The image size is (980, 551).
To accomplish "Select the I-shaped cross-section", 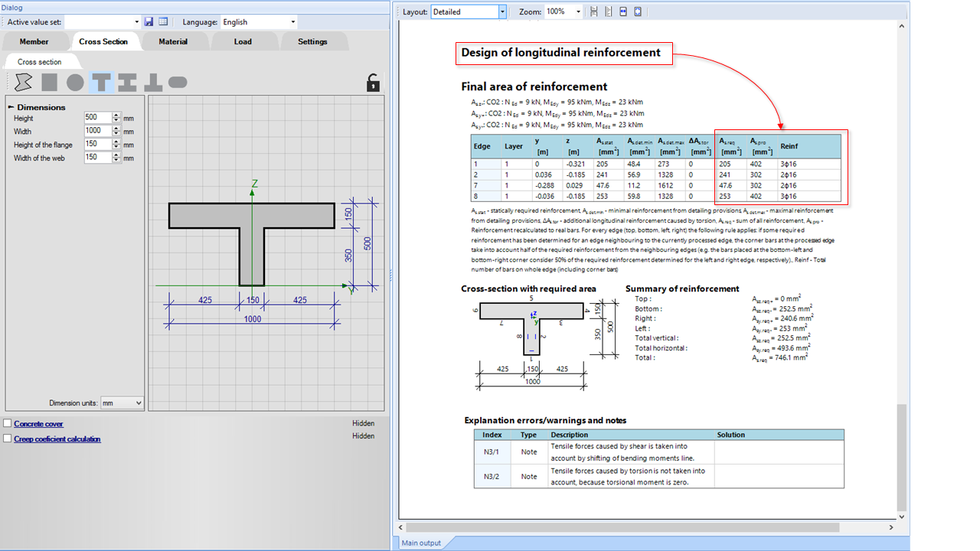I will [x=127, y=82].
